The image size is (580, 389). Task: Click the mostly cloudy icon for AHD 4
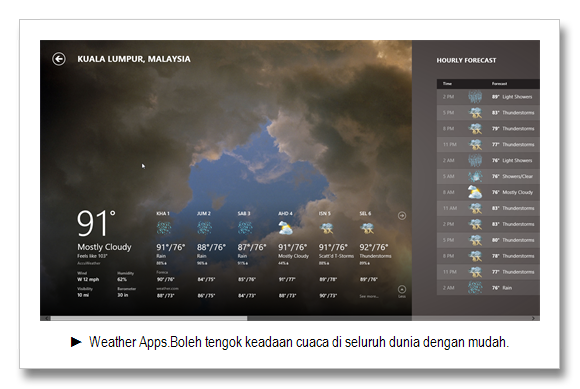286,228
